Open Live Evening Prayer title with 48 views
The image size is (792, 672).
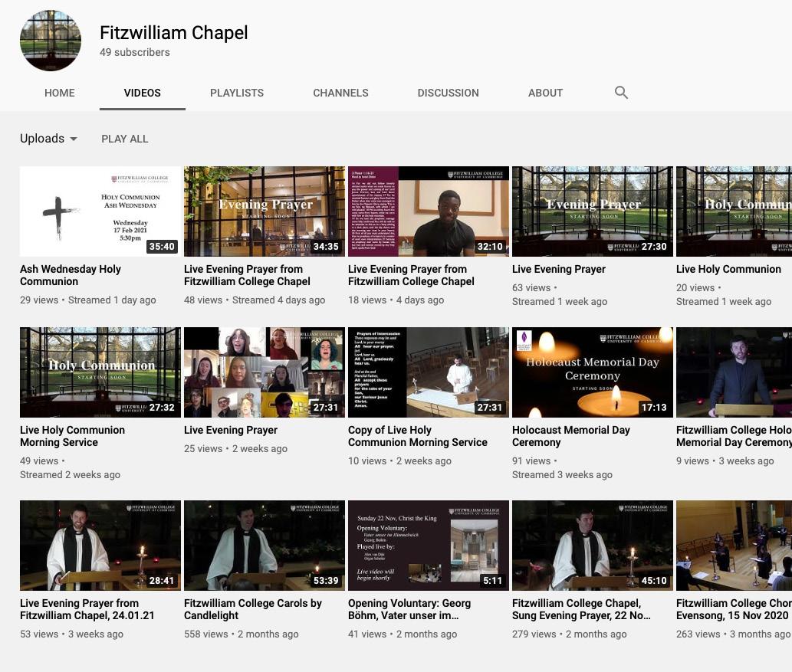click(247, 275)
